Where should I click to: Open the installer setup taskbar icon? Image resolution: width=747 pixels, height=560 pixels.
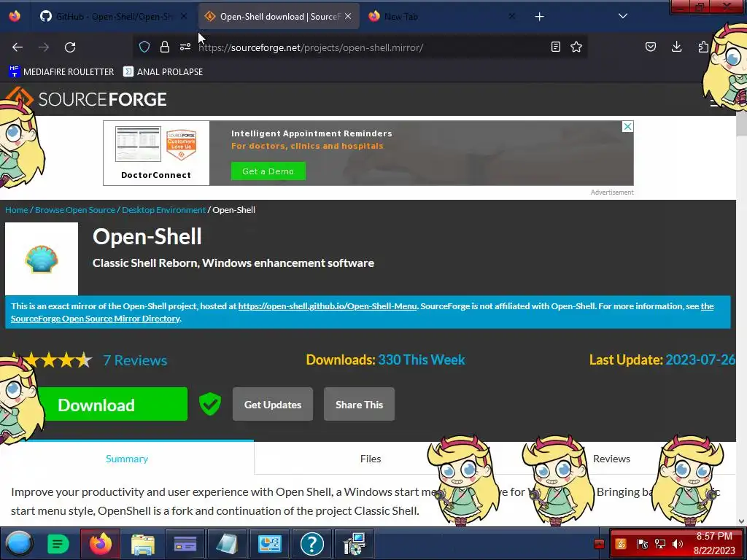355,544
